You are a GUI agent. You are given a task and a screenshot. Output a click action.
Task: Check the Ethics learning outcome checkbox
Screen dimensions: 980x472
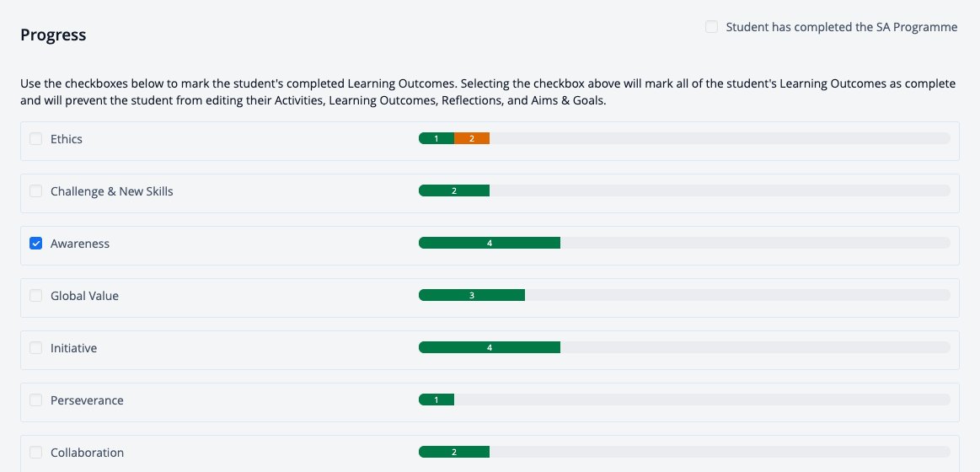(36, 139)
